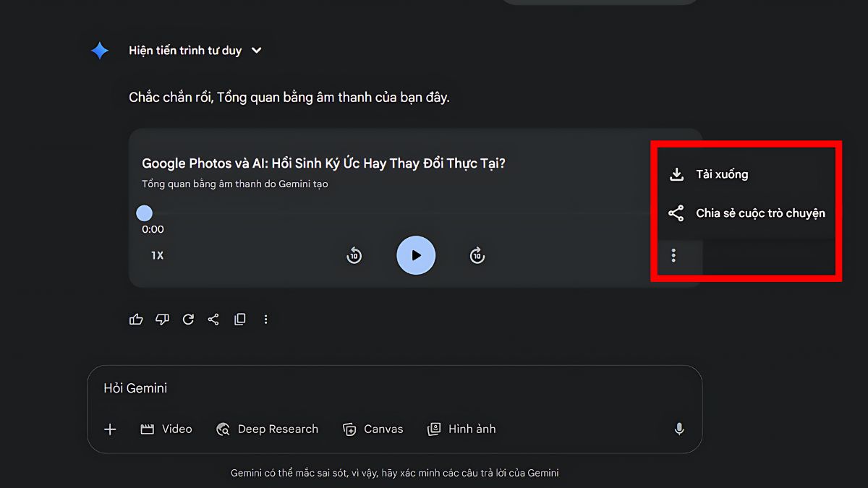
Task: Regenerate the response
Action: (x=188, y=319)
